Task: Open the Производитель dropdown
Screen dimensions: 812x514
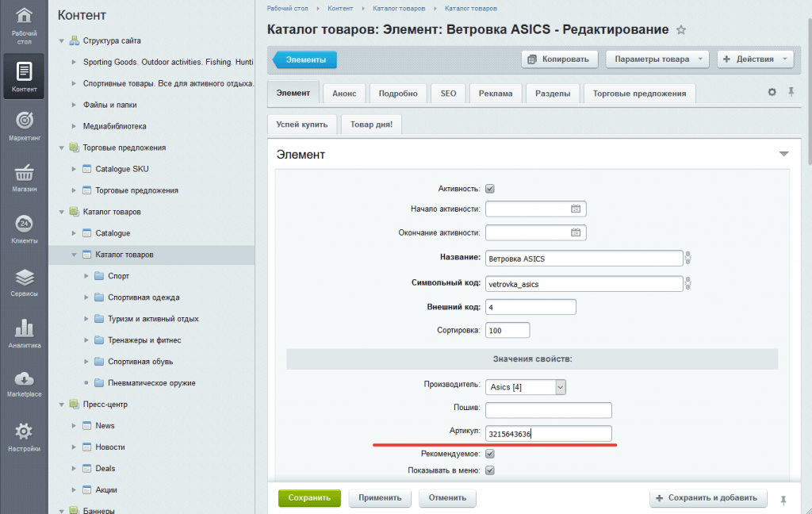Action: click(x=526, y=387)
